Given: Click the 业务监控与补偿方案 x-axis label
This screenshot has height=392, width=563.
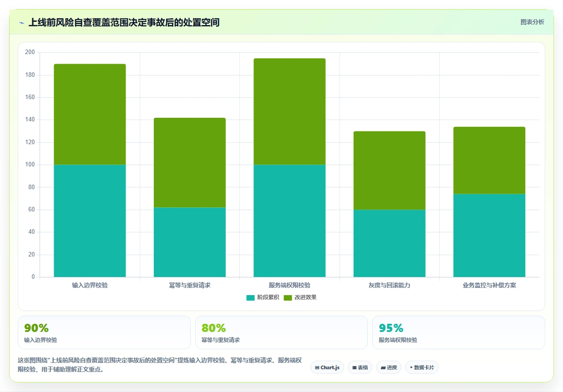Looking at the screenshot, I should point(489,286).
